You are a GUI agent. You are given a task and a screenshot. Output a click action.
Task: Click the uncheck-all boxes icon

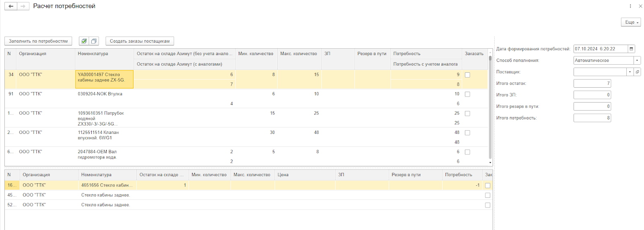click(94, 41)
